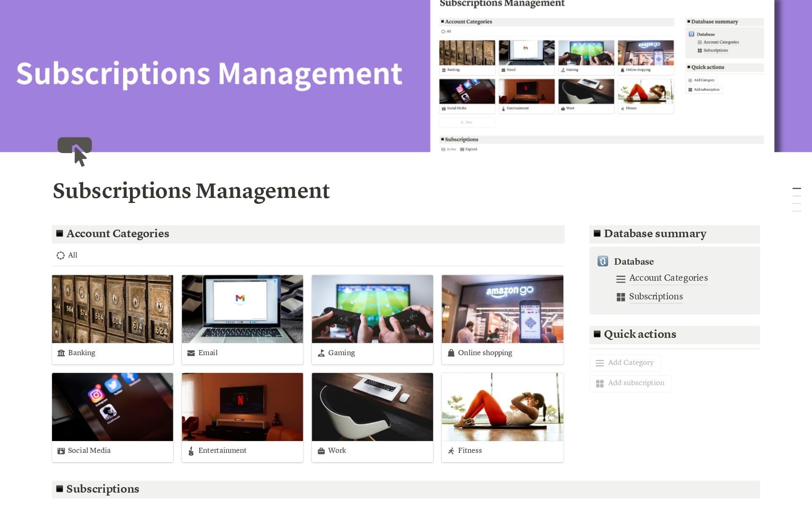Click the Add subscription button
Viewport: 812px width, 507px height.
click(631, 383)
